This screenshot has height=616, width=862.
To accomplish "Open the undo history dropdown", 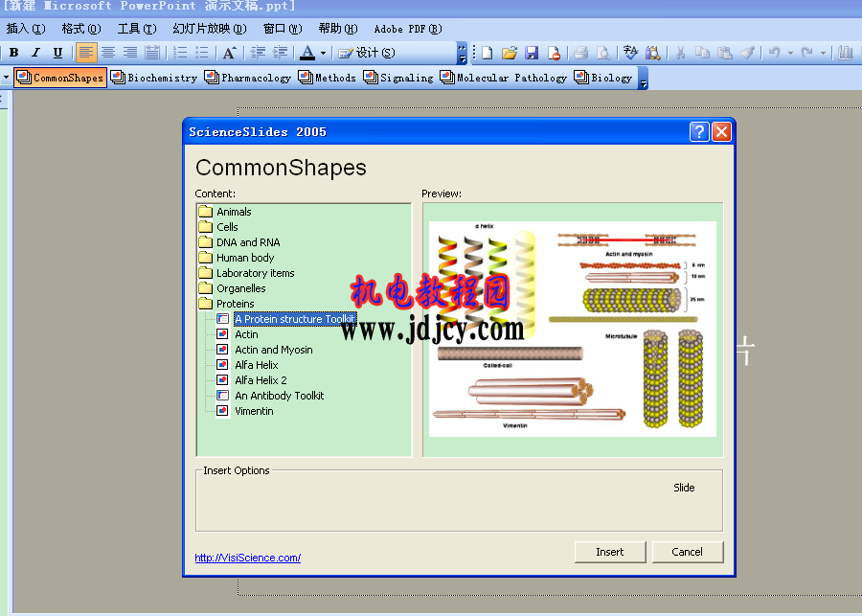I will [x=790, y=54].
